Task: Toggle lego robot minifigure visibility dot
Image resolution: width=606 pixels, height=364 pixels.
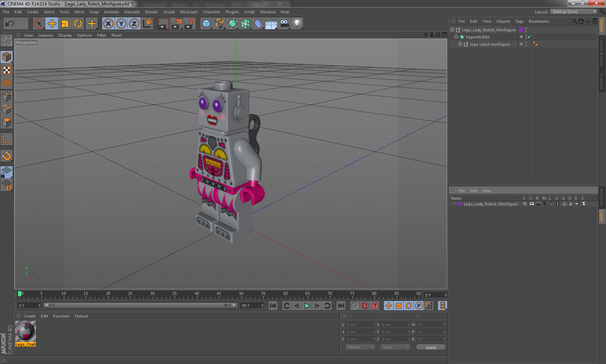Action: 526,43
